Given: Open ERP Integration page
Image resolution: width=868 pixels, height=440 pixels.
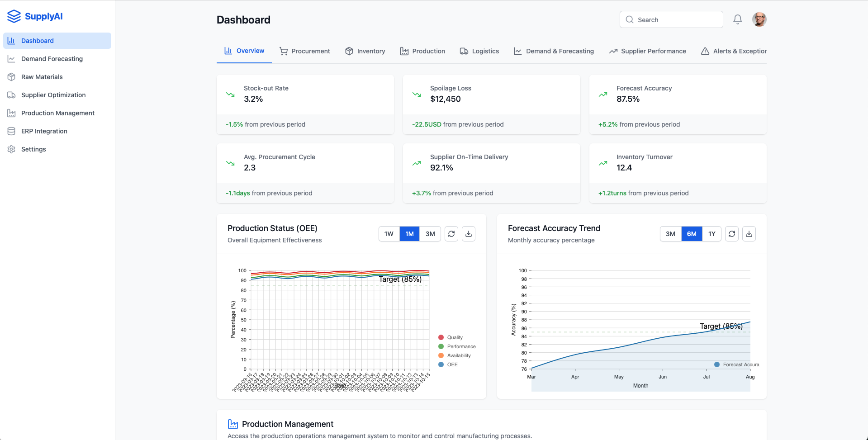Looking at the screenshot, I should (x=44, y=131).
